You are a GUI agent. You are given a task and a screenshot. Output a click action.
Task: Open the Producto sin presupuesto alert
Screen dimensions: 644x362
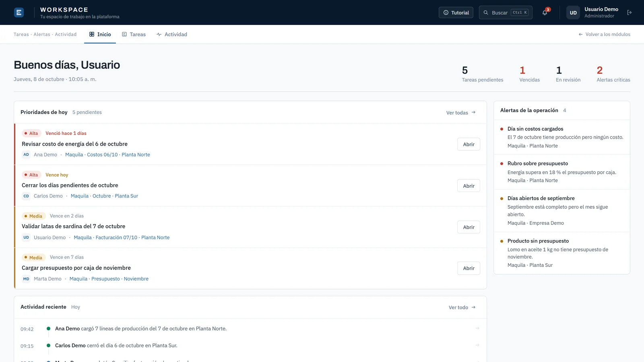[562, 253]
